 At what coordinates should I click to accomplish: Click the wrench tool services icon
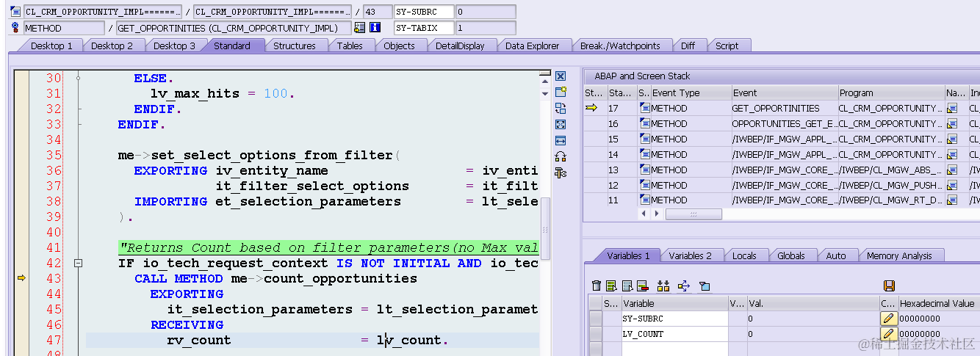pyautogui.click(x=561, y=172)
